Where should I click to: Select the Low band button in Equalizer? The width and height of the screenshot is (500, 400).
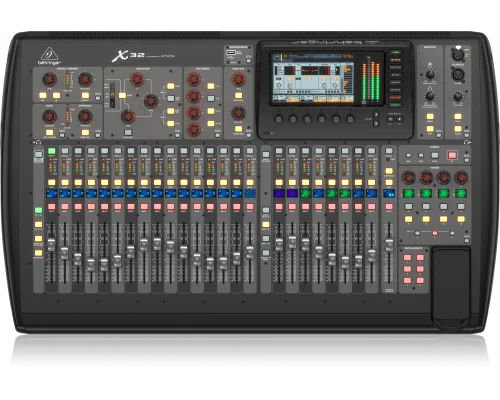(x=171, y=124)
